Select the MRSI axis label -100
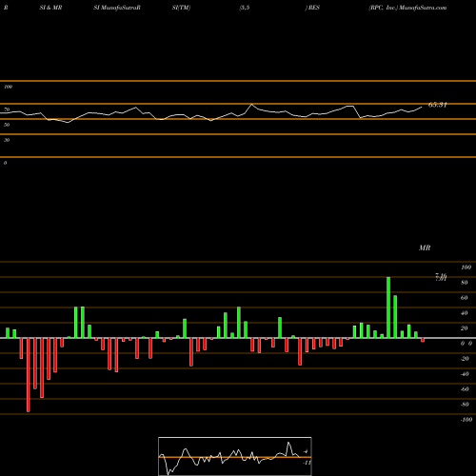Image resolution: width=476 pixels, height=476 pixels. click(466, 420)
